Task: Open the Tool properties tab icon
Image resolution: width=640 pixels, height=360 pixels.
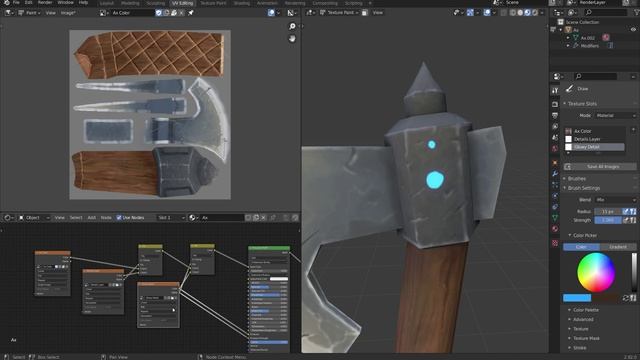Action: pyautogui.click(x=555, y=91)
